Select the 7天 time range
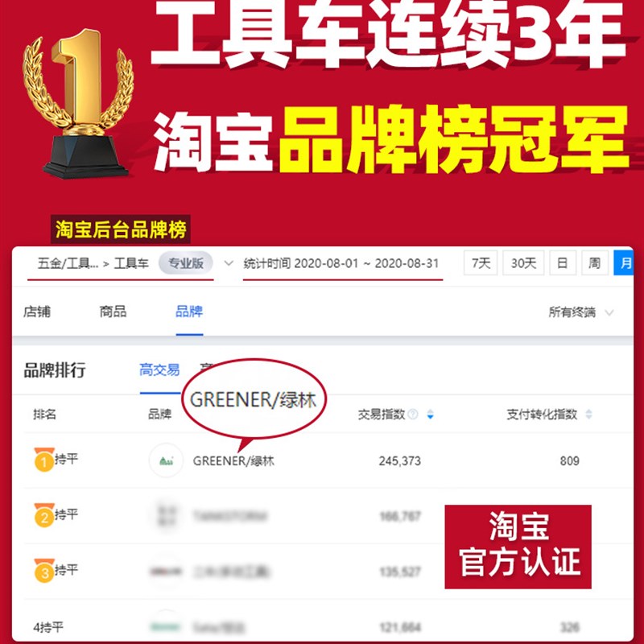Image resolution: width=644 pixels, height=644 pixels. click(x=481, y=263)
